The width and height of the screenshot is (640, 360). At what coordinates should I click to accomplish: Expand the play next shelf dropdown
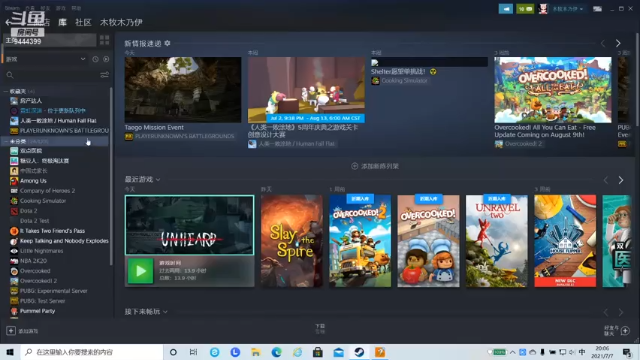165,312
